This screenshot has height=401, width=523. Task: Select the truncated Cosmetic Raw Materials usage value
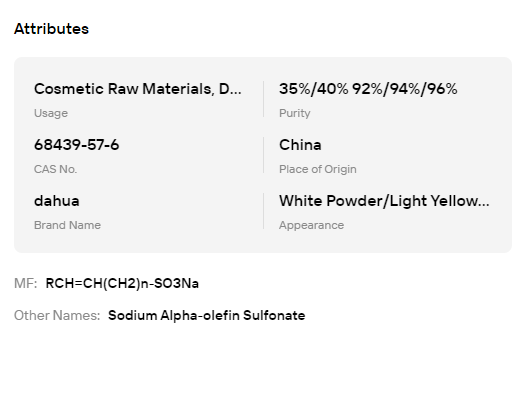[138, 89]
